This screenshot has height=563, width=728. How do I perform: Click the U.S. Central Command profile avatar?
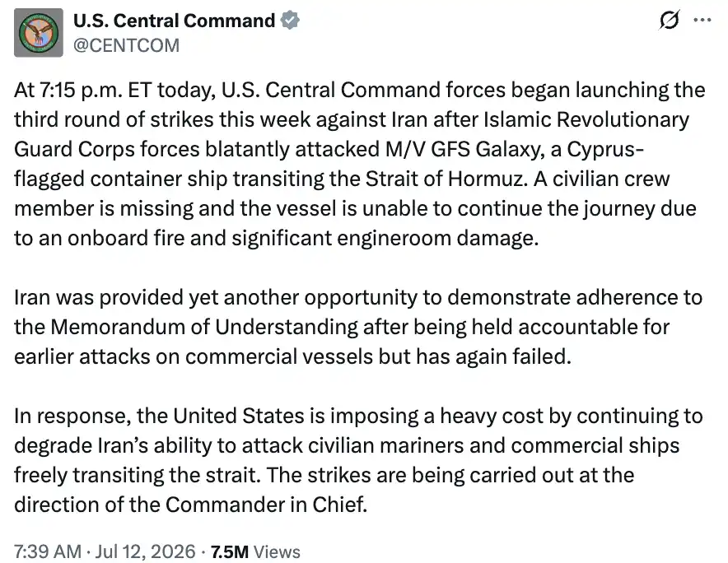[x=39, y=32]
